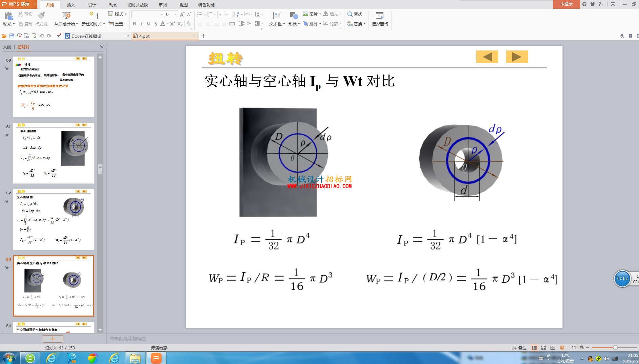Image resolution: width=639 pixels, height=364 pixels.
Task: Click the Export to PDF icon
Action: click(19, 36)
